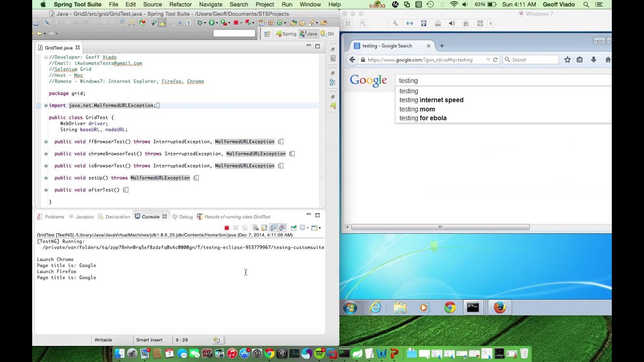Viewport: 644px width, 362px height.
Task: Collapse the header comment block
Action: pyautogui.click(x=46, y=57)
